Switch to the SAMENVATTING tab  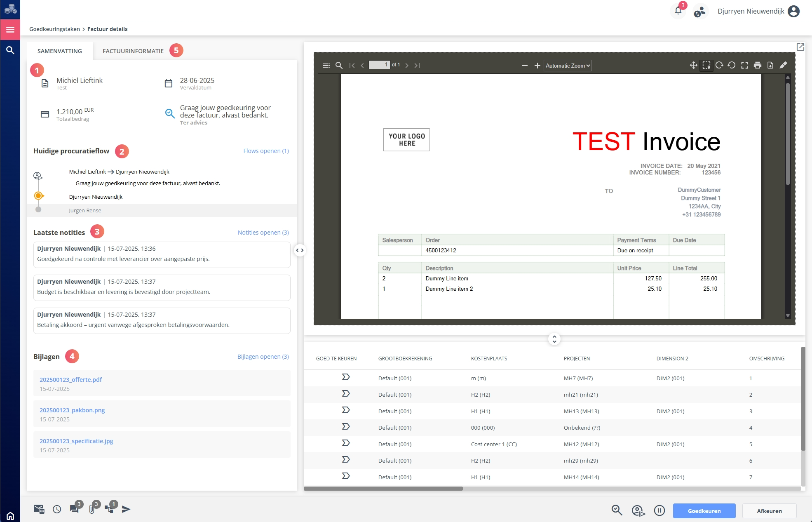[60, 51]
